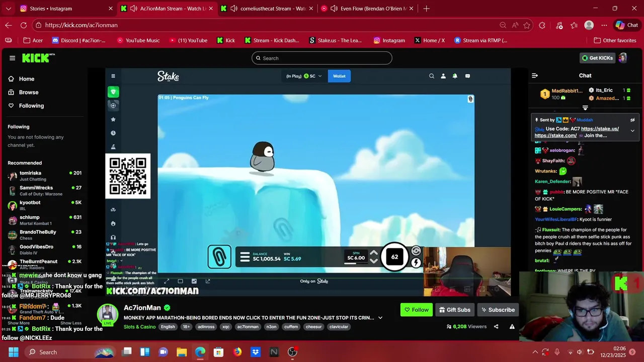Open the Stake chat bubble icon

tap(467, 76)
